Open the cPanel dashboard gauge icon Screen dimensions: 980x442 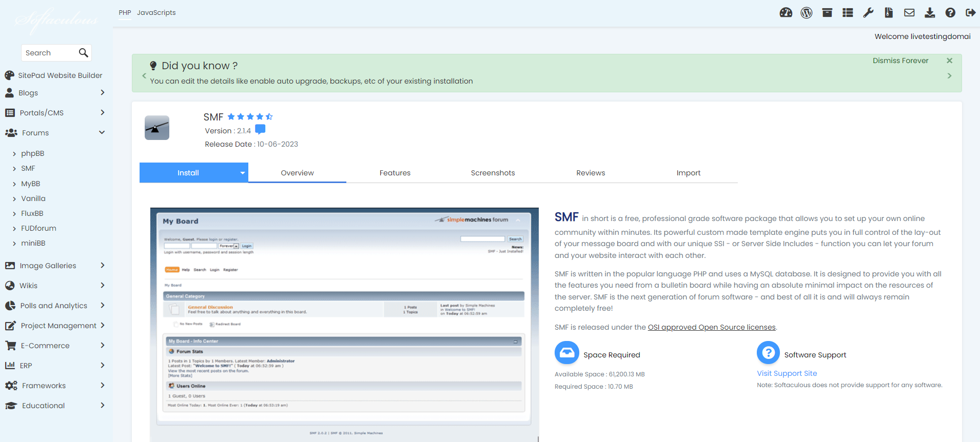786,13
